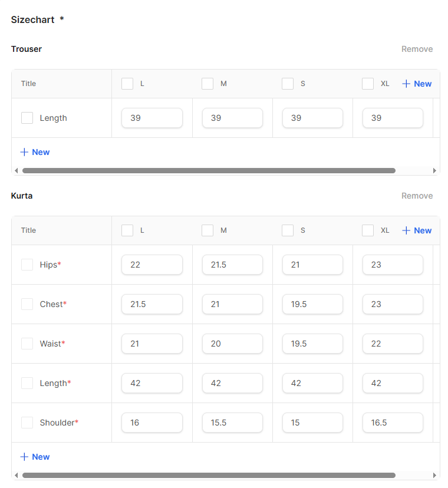Add a new row to Kurta table

35,457
